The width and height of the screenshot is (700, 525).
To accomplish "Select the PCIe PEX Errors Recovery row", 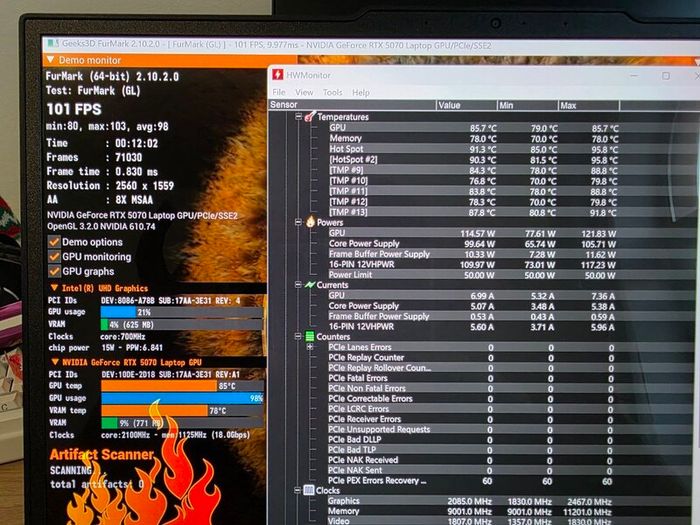I will [x=472, y=481].
